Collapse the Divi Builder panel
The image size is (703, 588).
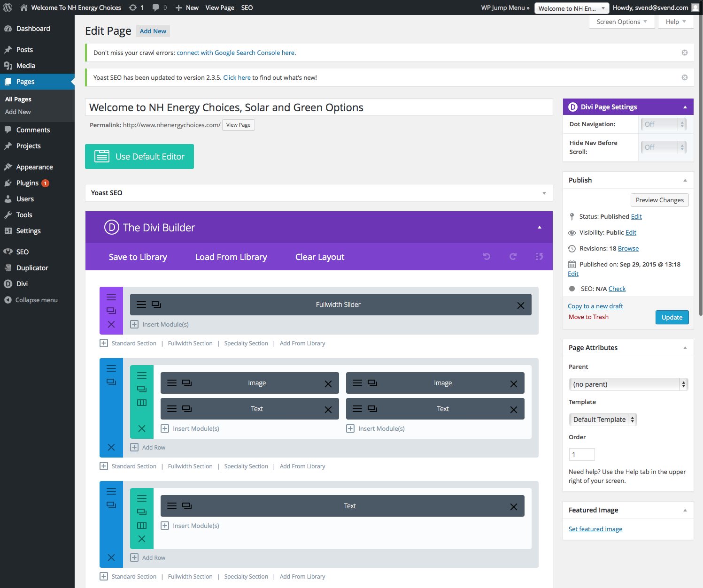tap(540, 227)
